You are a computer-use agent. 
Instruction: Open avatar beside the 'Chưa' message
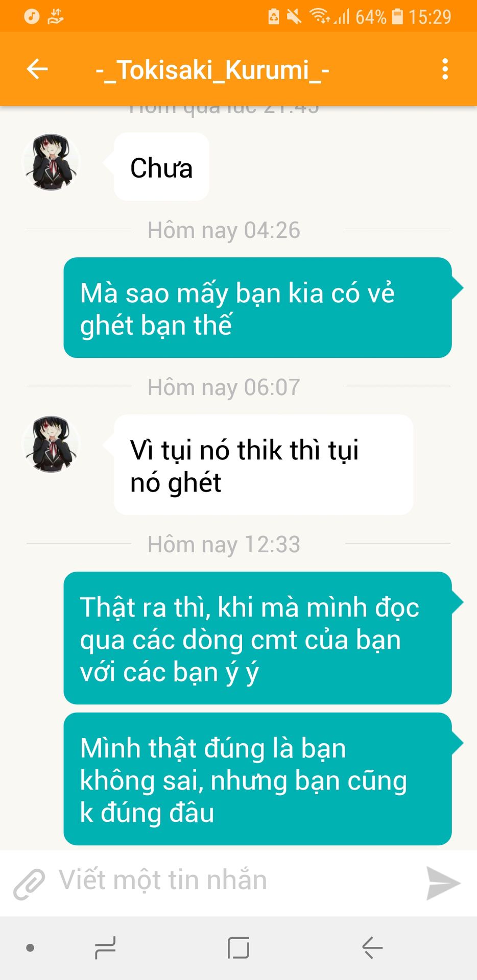click(x=51, y=162)
